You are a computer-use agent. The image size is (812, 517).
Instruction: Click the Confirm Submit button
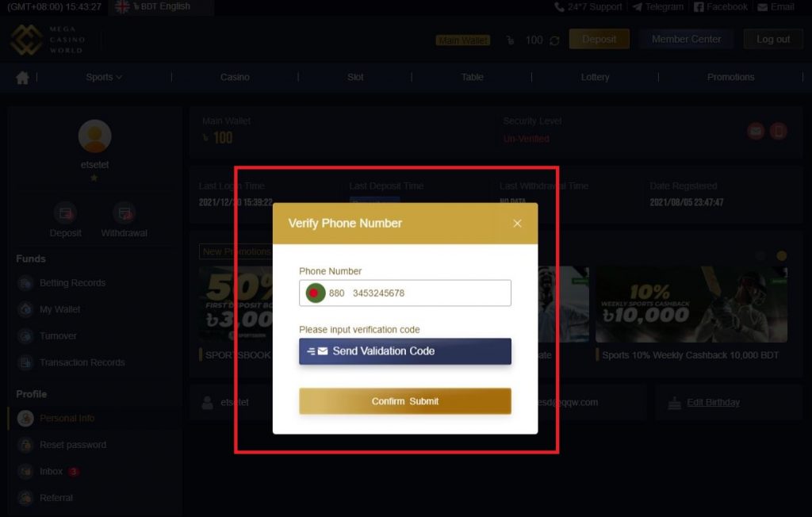(x=405, y=401)
